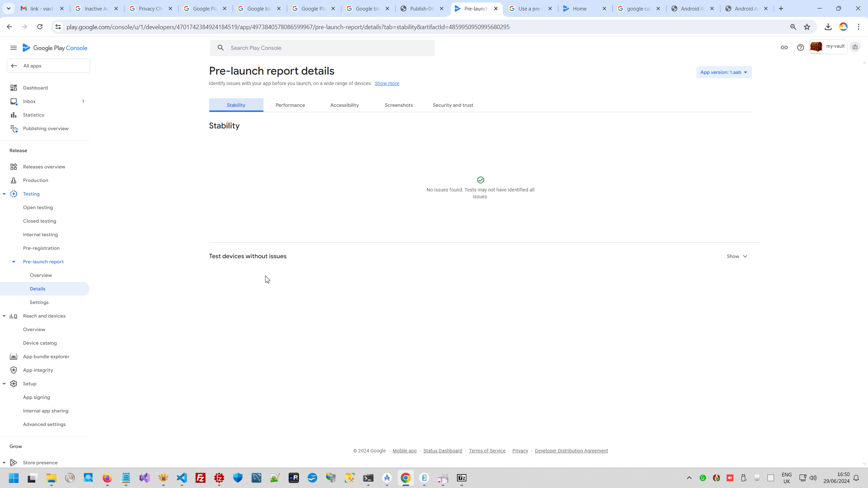The height and width of the screenshot is (488, 868).
Task: Click the Statistics bar chart icon
Action: [14, 115]
